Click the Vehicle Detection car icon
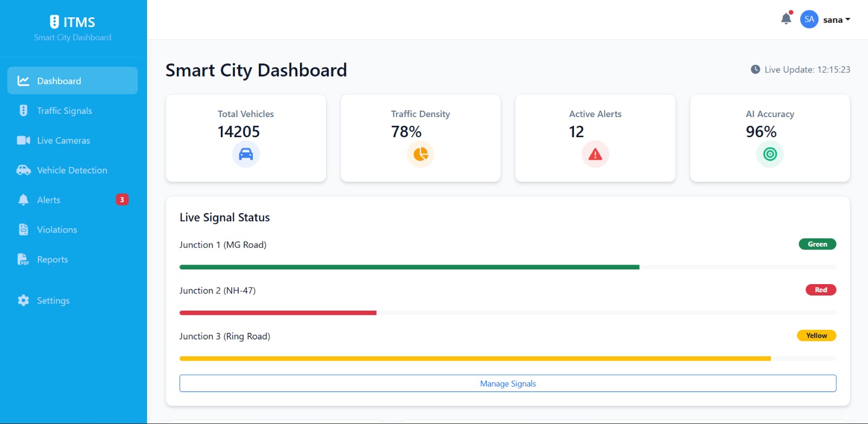This screenshot has height=424, width=868. point(23,170)
